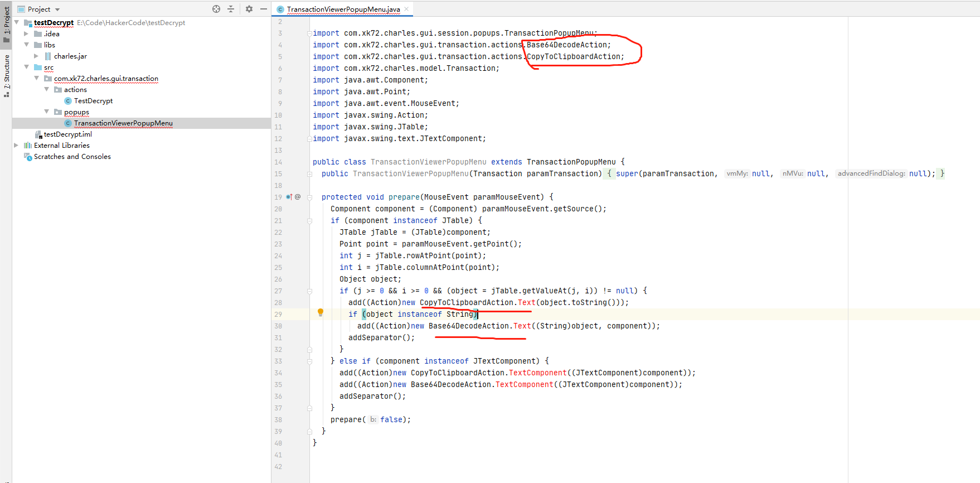Close the TransactionViewerPopupMenu.java tab

tap(406, 9)
